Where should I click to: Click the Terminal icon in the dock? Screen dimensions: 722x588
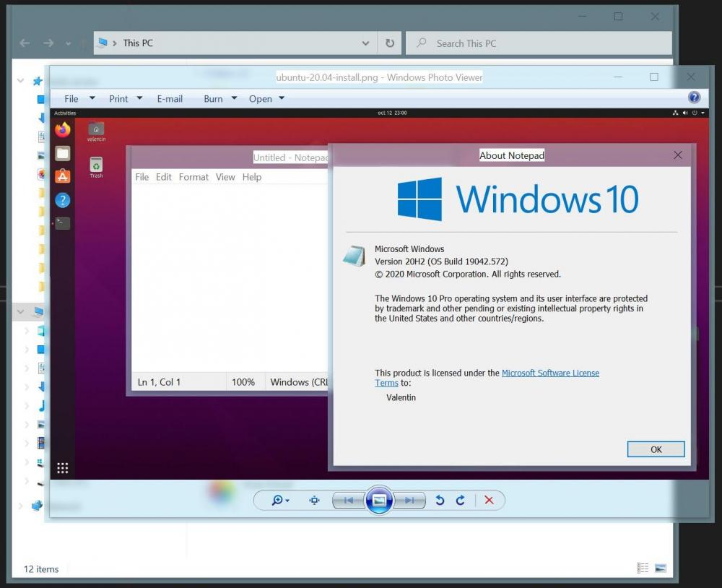(63, 223)
